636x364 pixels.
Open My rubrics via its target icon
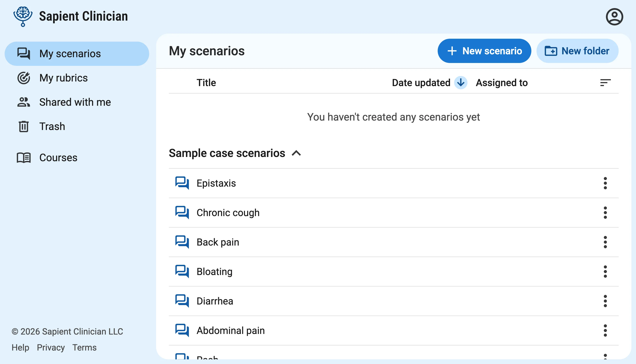click(x=23, y=78)
